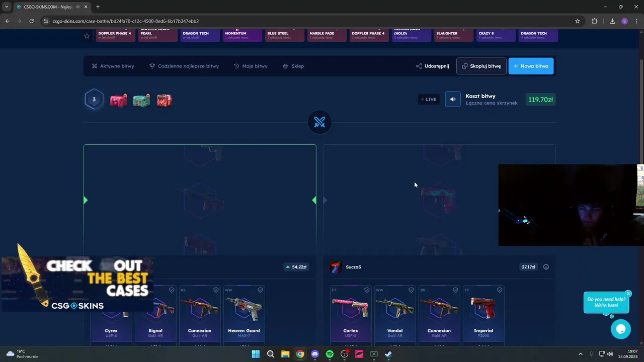Viewport: 644px width, 362px height.
Task: Open Chrome three-dot menu
Action: [637, 21]
